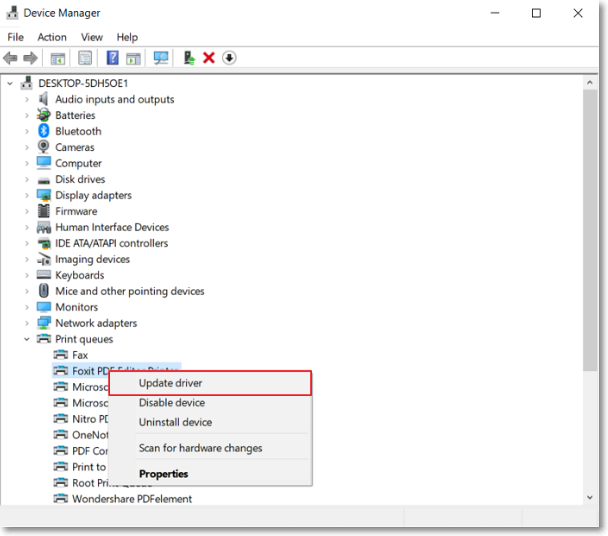This screenshot has height=536, width=608.
Task: Expand the Cameras node arrow
Action: [x=27, y=147]
